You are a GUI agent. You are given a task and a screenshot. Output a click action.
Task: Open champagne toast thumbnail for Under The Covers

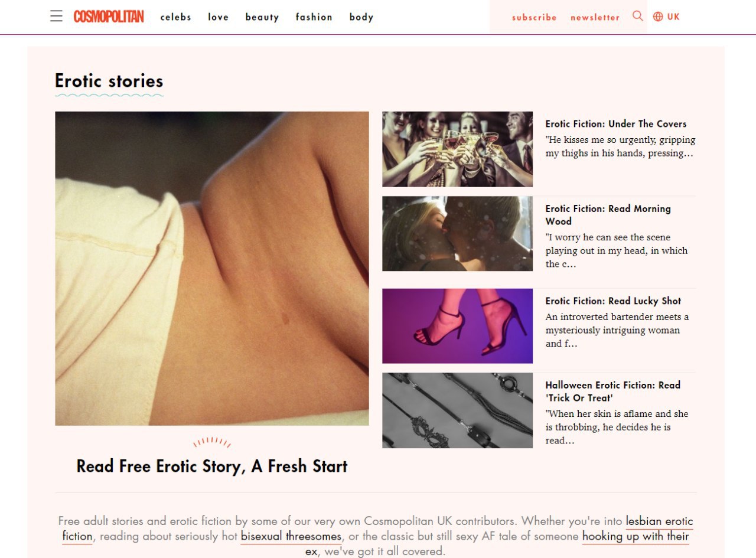click(x=457, y=149)
